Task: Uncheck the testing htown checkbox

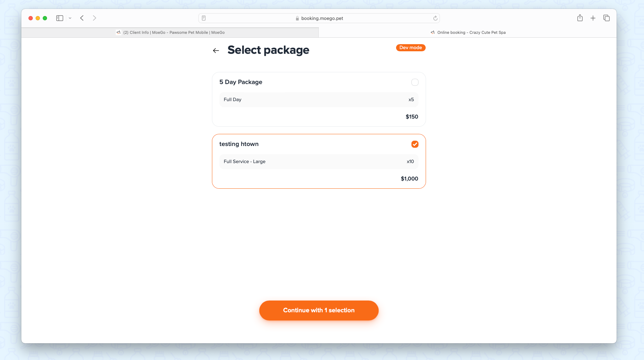Action: tap(415, 144)
